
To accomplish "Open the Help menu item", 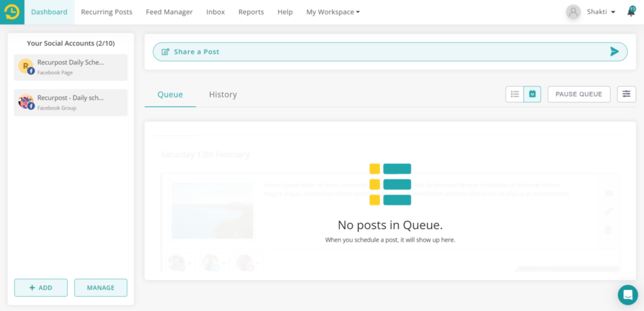I will [x=285, y=12].
